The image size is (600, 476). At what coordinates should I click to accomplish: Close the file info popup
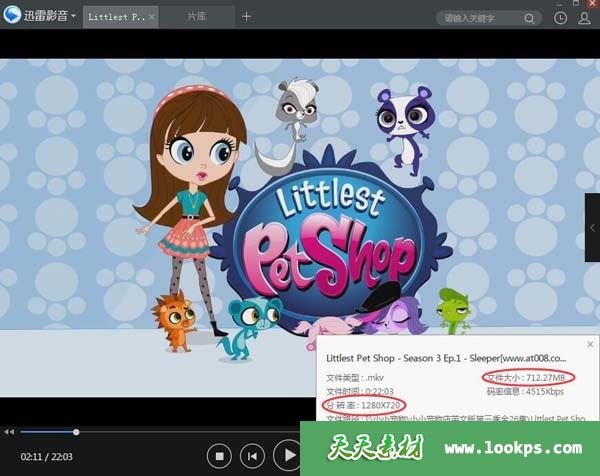point(589,344)
